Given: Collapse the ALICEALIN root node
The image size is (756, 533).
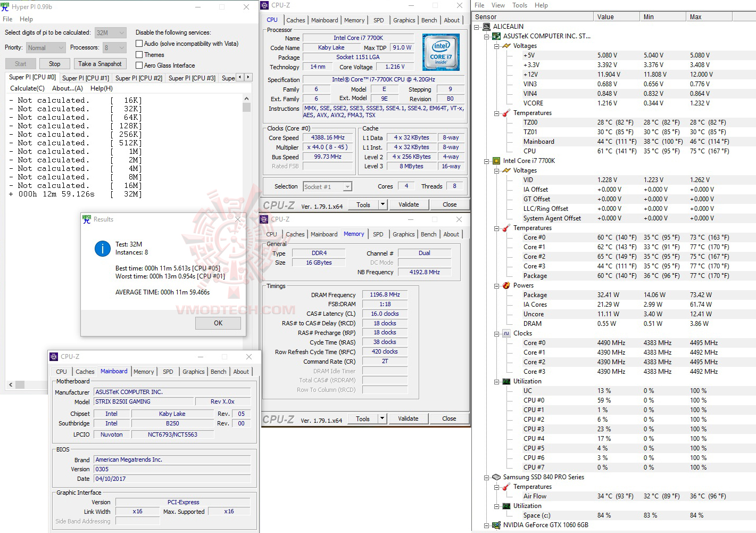Looking at the screenshot, I should [477, 27].
